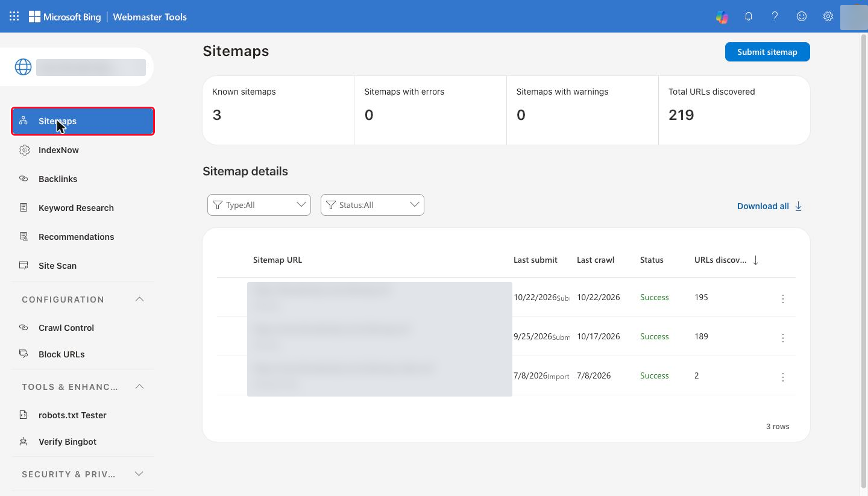Click the feedback smiley icon
The width and height of the screenshot is (868, 496).
801,17
